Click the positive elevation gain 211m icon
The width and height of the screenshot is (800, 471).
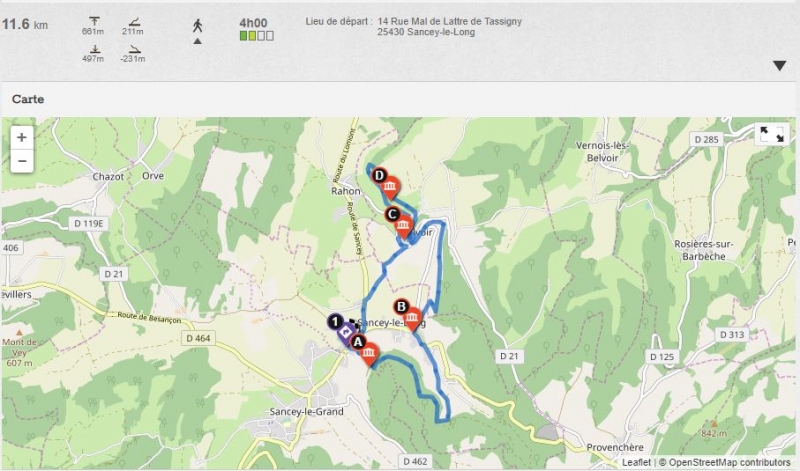(134, 21)
